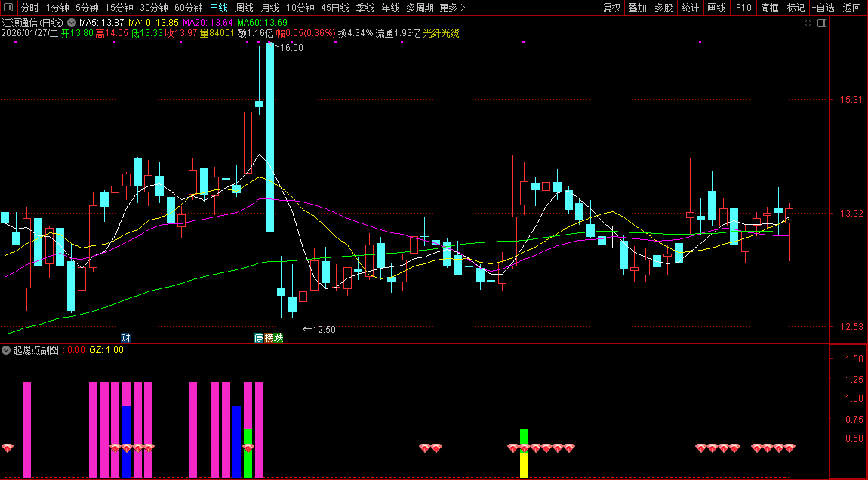The image size is (868, 480).
Task: Click the 多股 button
Action: pyautogui.click(x=663, y=8)
